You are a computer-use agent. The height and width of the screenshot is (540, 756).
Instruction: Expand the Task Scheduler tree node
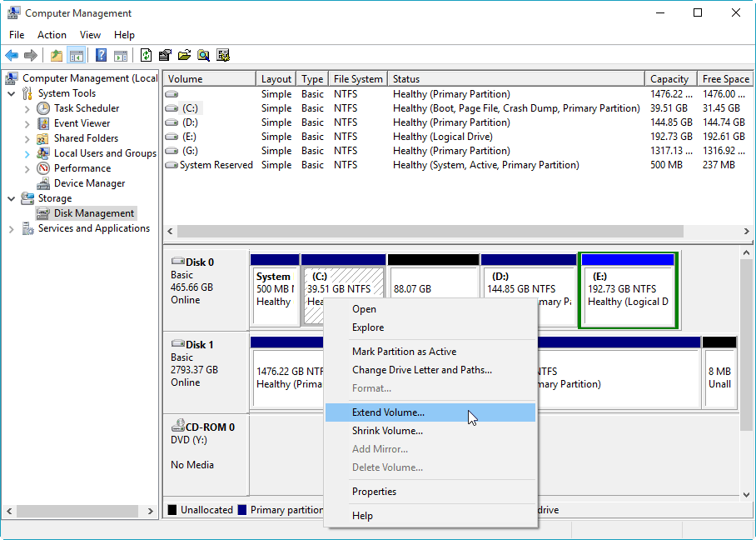point(27,107)
